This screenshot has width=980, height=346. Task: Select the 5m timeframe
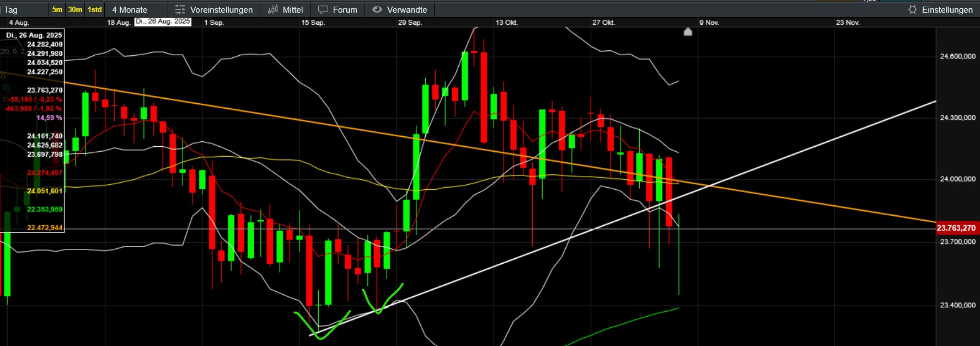57,10
